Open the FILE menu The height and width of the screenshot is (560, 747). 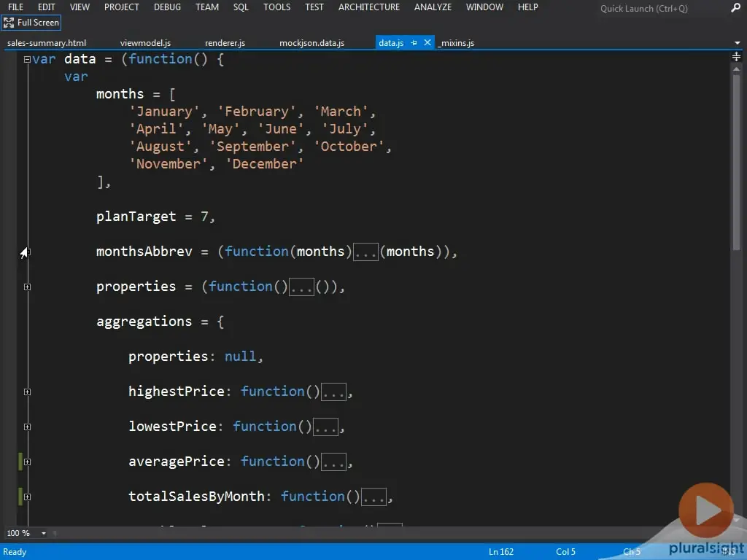tap(16, 7)
